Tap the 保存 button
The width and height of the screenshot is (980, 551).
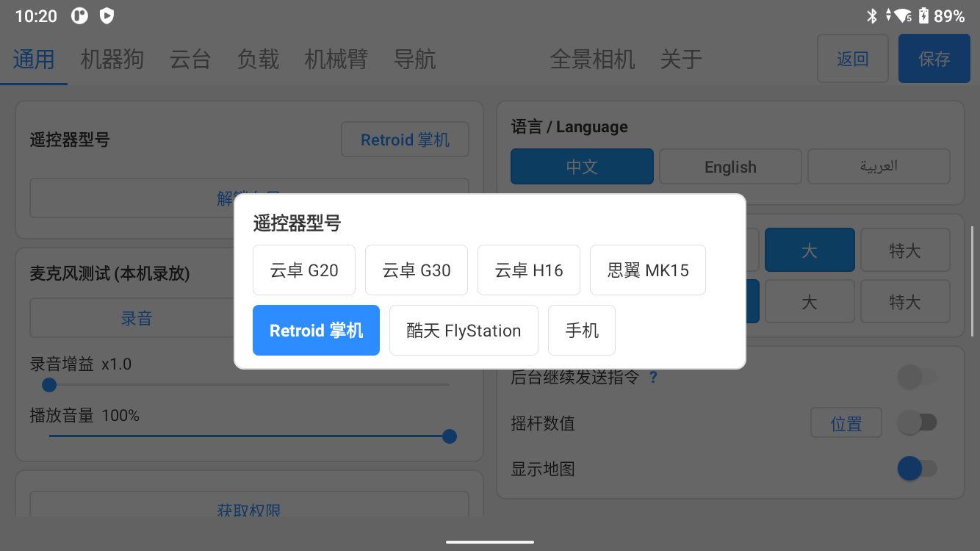(x=934, y=59)
